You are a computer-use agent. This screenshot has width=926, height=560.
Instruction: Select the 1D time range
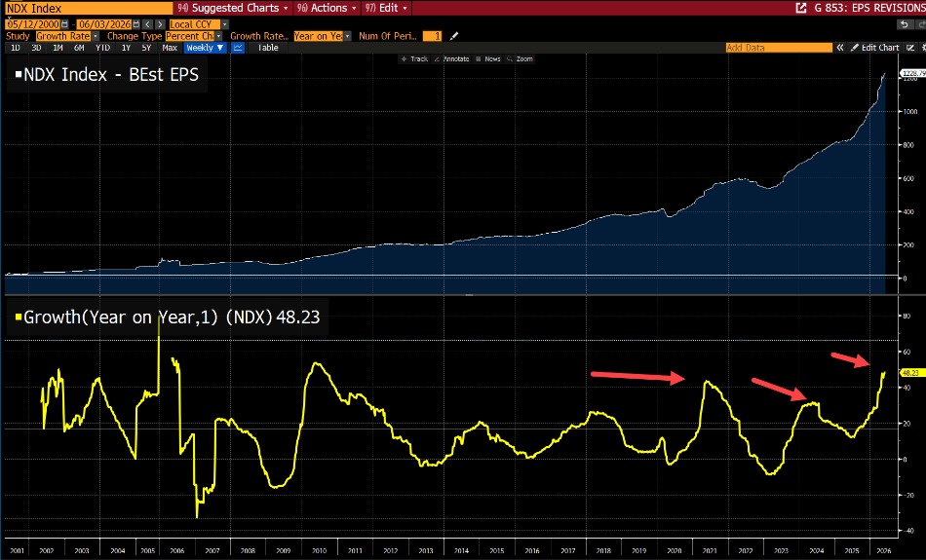coord(16,48)
